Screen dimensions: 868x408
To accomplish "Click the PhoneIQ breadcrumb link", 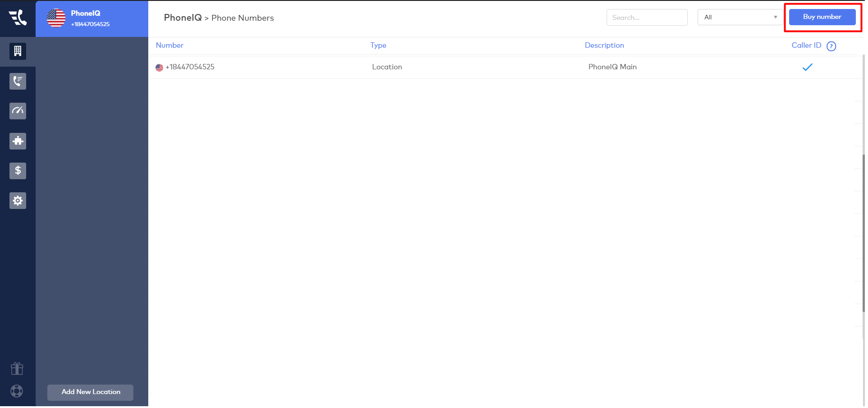I will 183,18.
